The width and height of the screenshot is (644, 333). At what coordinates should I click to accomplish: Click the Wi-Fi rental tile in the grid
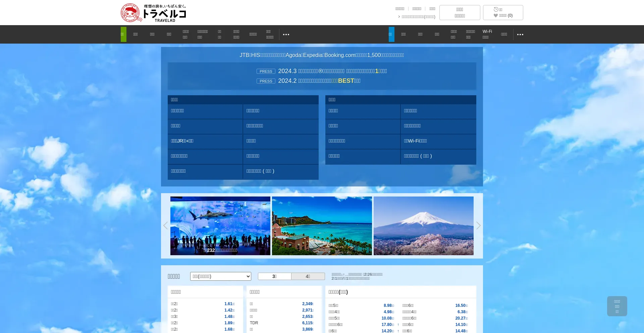tap(438, 141)
